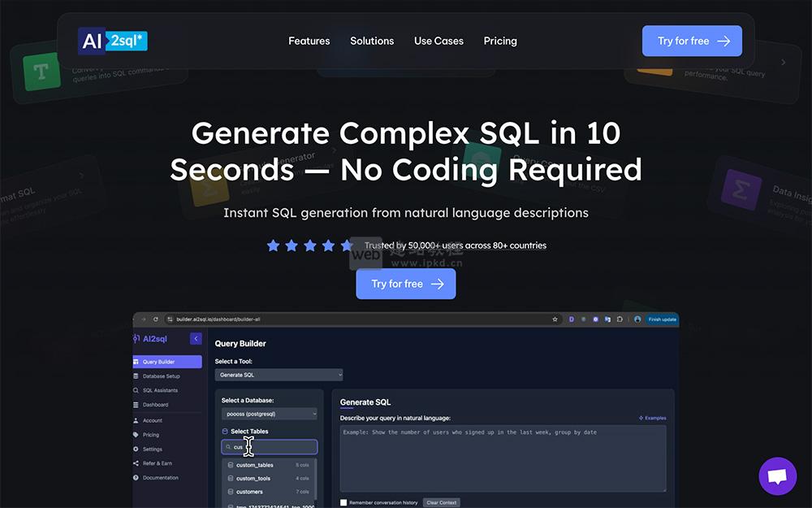Click the Try for free button
Viewport: 812px width, 508px height.
[692, 41]
